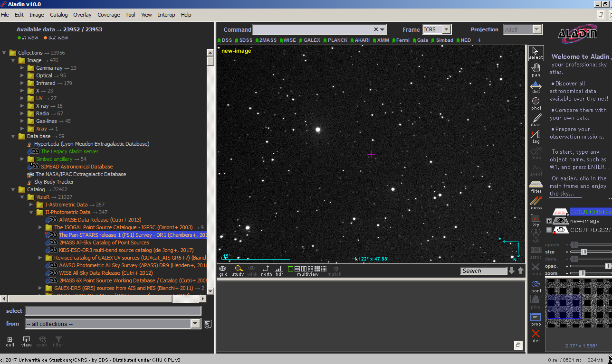Click the SDSS bookmark

[244, 40]
